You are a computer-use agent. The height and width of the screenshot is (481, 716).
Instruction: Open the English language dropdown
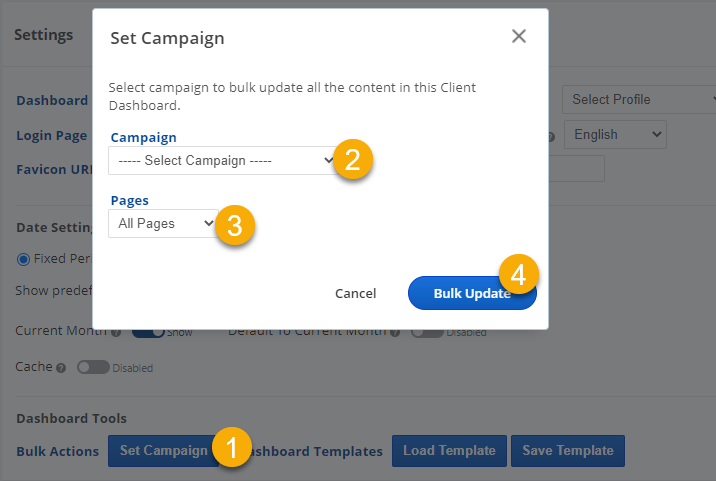point(614,134)
